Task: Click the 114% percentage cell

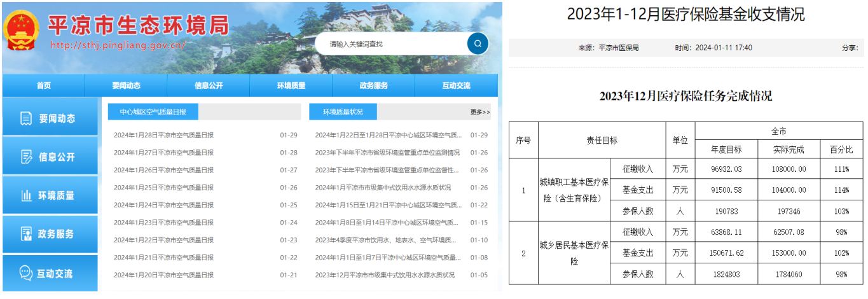Action: (841, 190)
